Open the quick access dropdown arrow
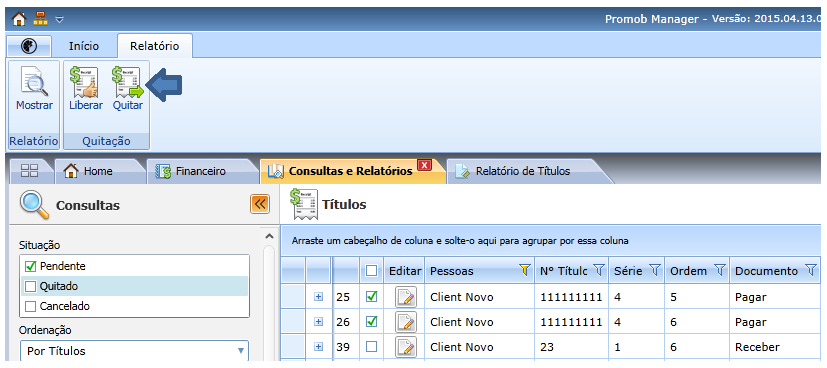The image size is (827, 368). tap(60, 20)
